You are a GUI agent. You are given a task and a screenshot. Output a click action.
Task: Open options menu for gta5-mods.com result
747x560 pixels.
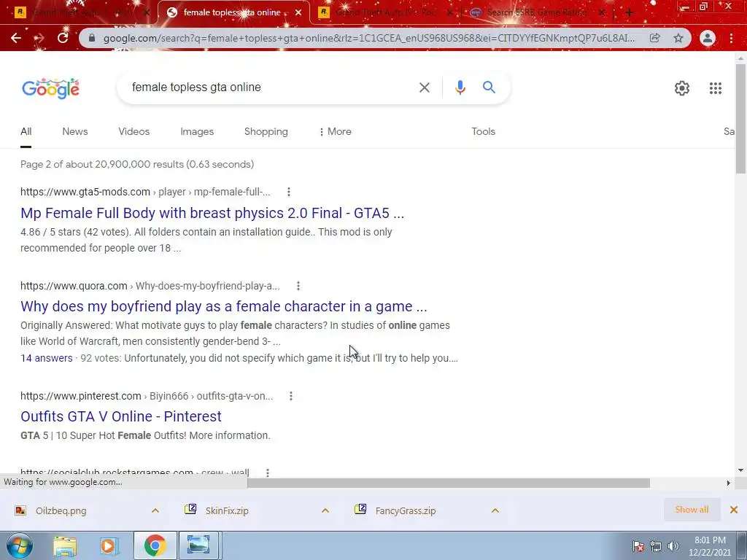[289, 192]
